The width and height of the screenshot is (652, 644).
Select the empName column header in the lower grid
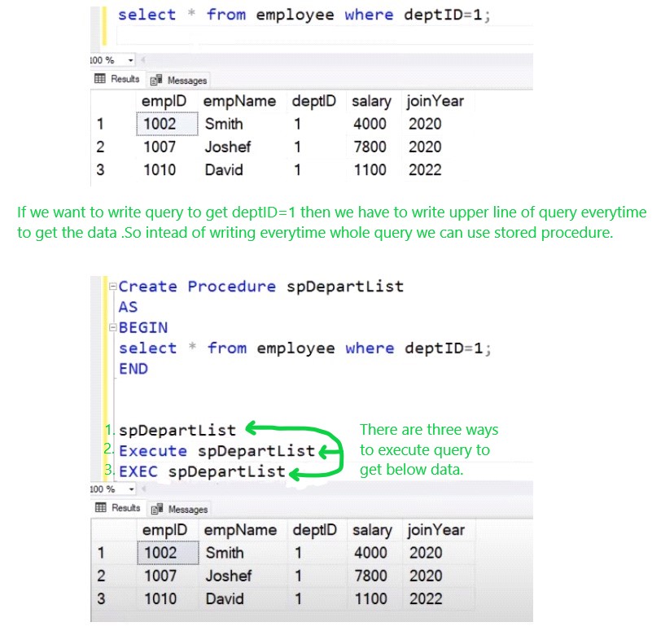[x=243, y=530]
